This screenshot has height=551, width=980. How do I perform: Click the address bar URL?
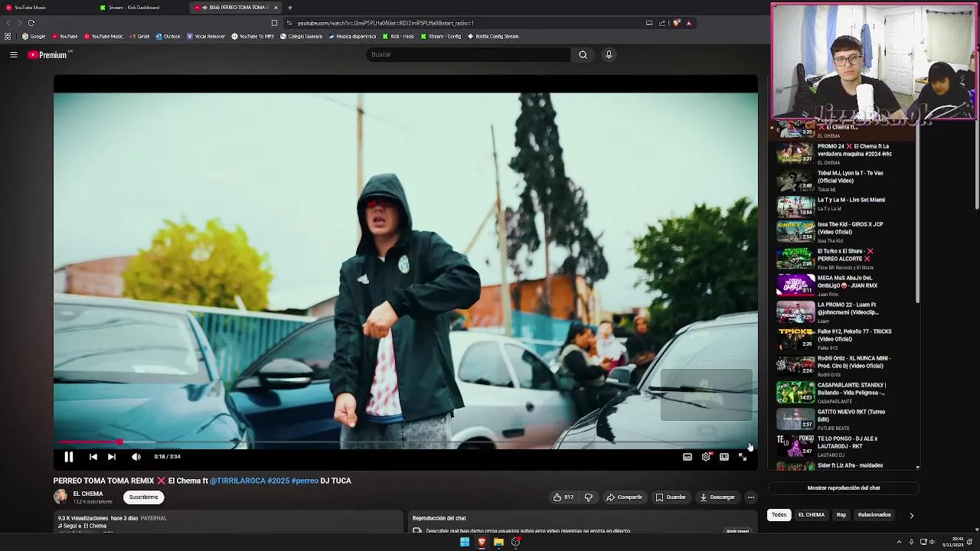(x=385, y=23)
